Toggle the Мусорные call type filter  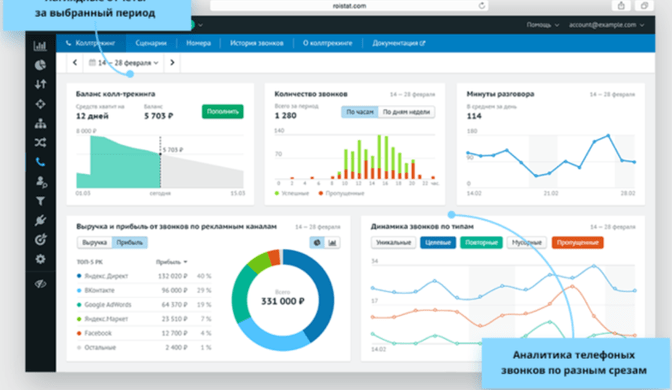pos(527,243)
